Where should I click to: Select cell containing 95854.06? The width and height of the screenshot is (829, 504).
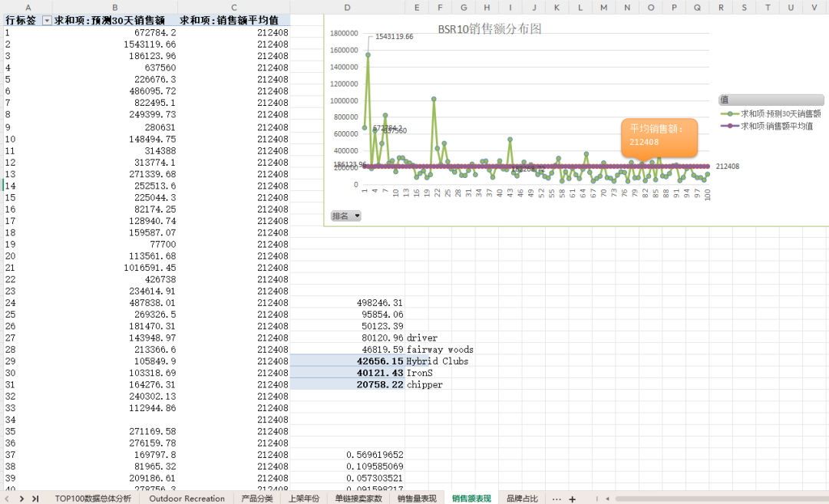(x=348, y=315)
